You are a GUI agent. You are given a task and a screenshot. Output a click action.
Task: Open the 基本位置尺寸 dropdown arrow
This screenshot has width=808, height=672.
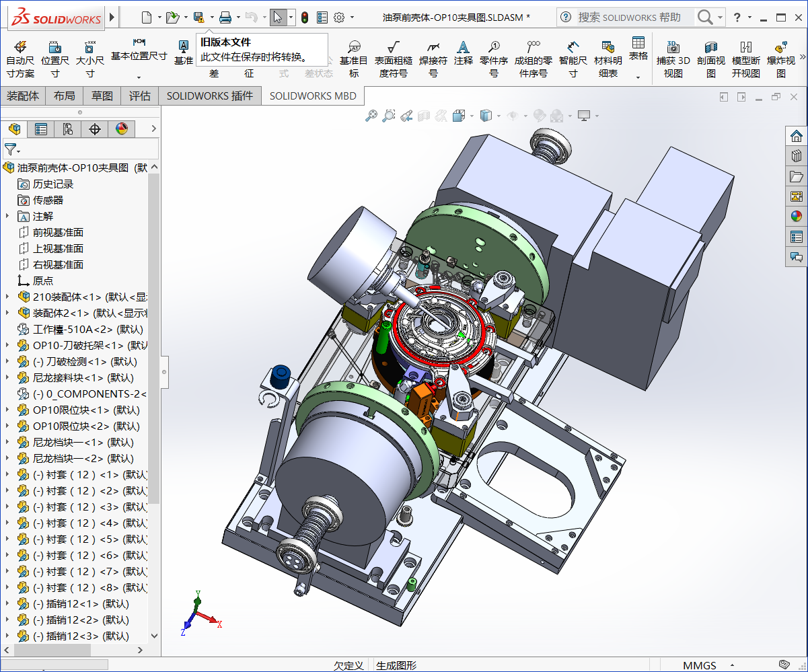pos(139,77)
